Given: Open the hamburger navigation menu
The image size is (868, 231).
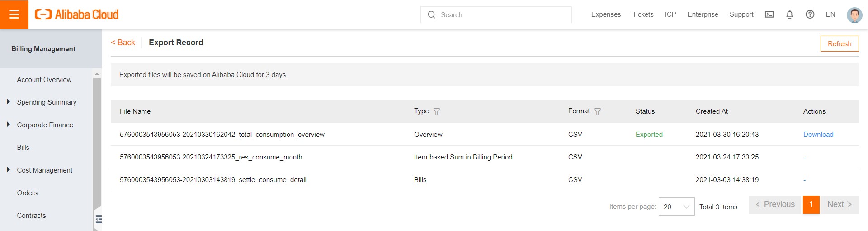Looking at the screenshot, I should tap(14, 14).
